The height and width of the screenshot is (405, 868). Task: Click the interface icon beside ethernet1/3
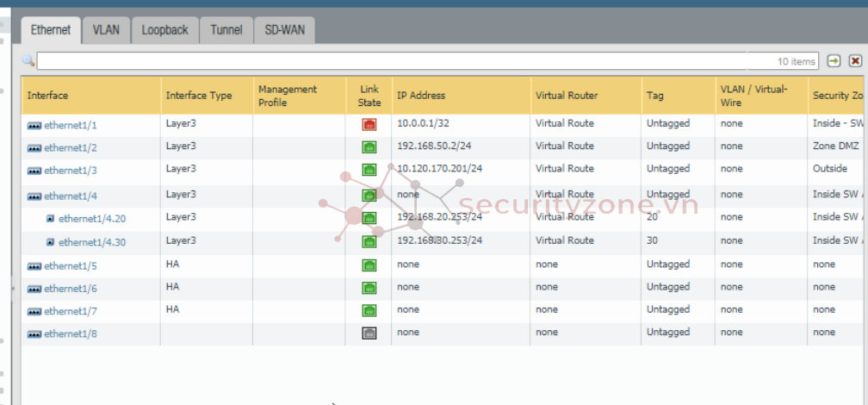[34, 171]
